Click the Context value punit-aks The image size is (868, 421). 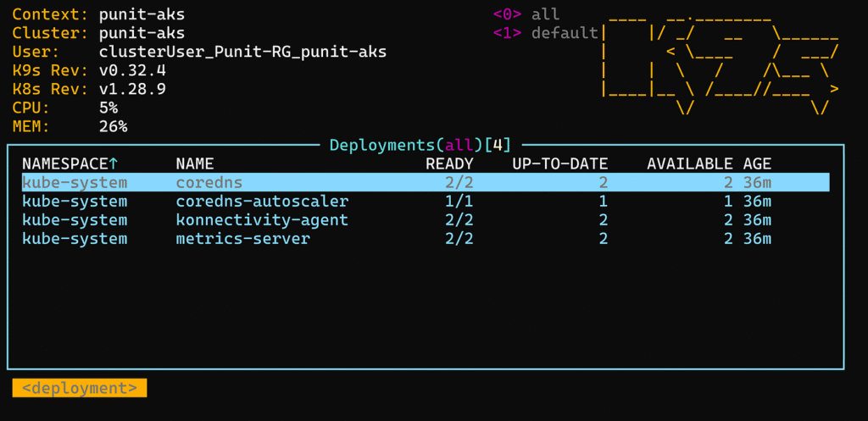142,14
